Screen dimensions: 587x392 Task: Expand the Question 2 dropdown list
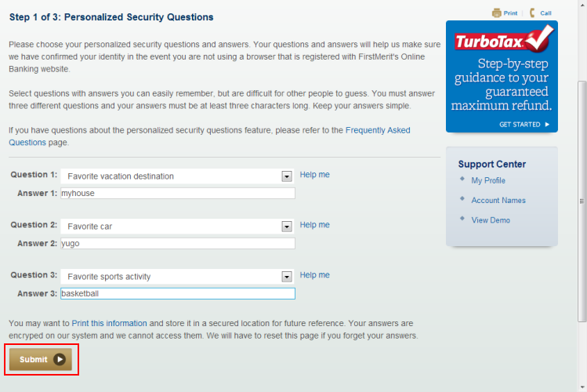tap(287, 227)
